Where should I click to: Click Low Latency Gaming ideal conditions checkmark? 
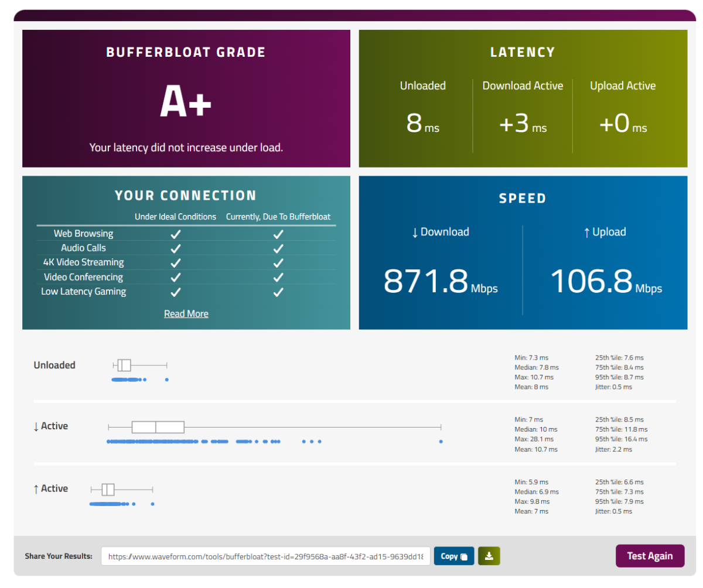[x=175, y=292]
